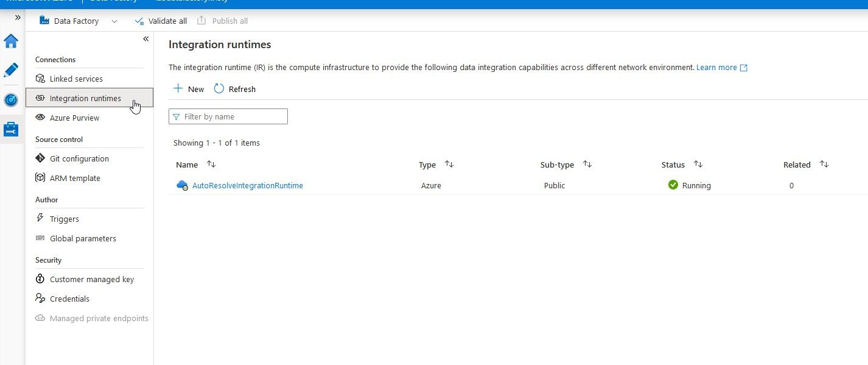The image size is (868, 365).
Task: Open Customer managed key settings
Action: (x=92, y=279)
